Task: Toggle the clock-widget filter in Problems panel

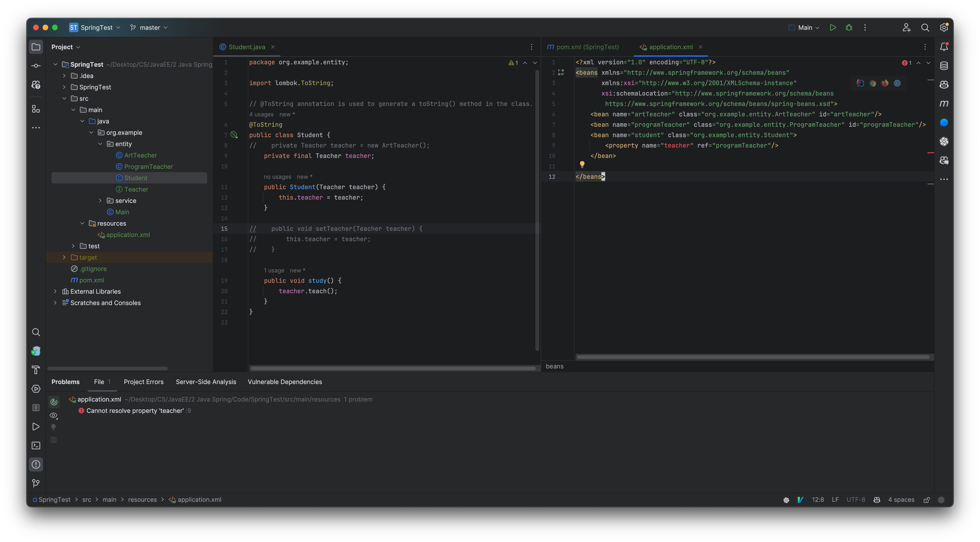Action: point(54,401)
